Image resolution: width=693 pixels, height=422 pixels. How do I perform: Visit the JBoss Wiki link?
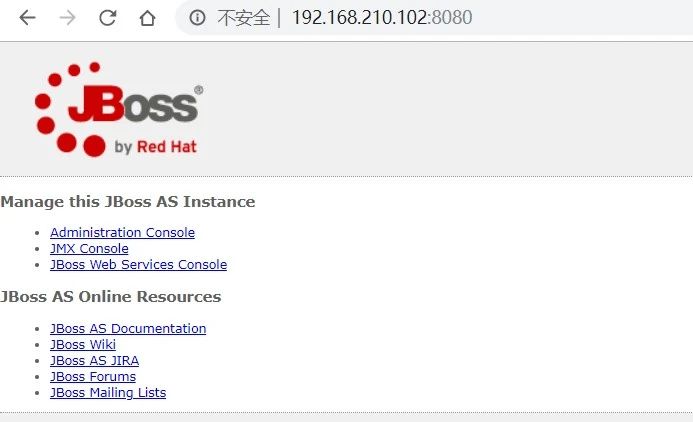point(83,344)
